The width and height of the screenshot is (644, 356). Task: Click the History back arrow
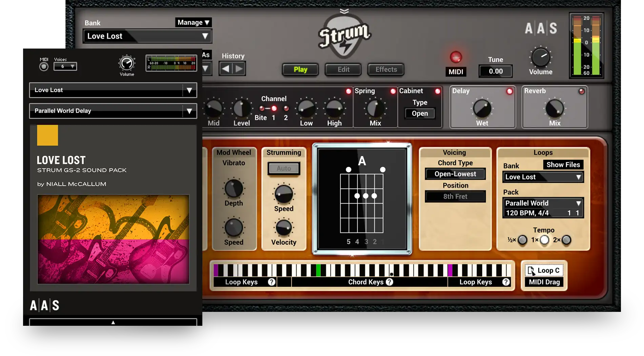225,69
